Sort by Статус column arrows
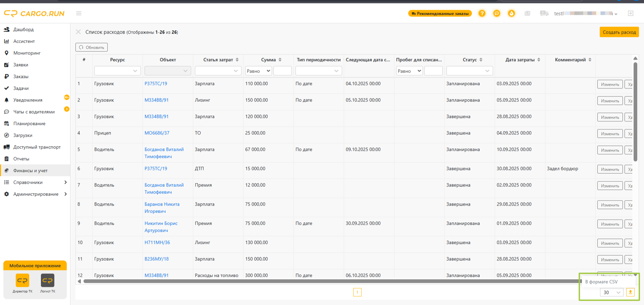Viewport: 644px width, 305px height. [481, 60]
